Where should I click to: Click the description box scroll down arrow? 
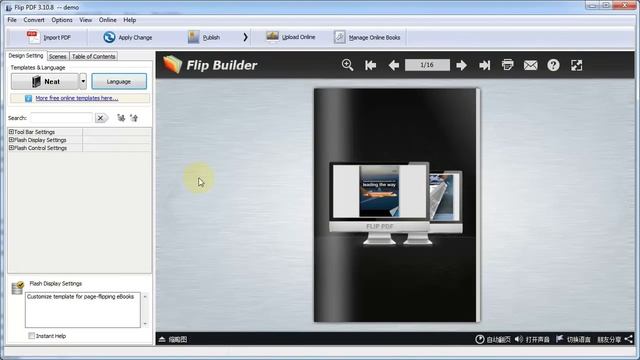[145, 324]
